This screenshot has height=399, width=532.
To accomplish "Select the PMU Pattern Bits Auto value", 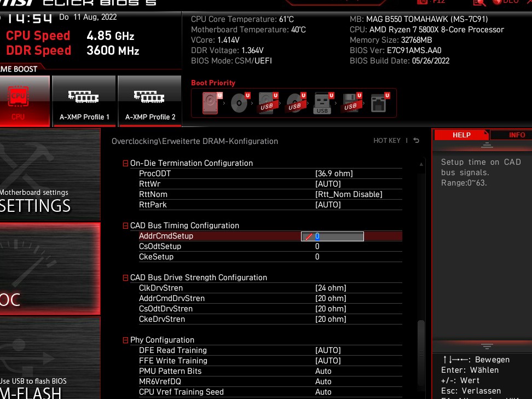I will [323, 371].
